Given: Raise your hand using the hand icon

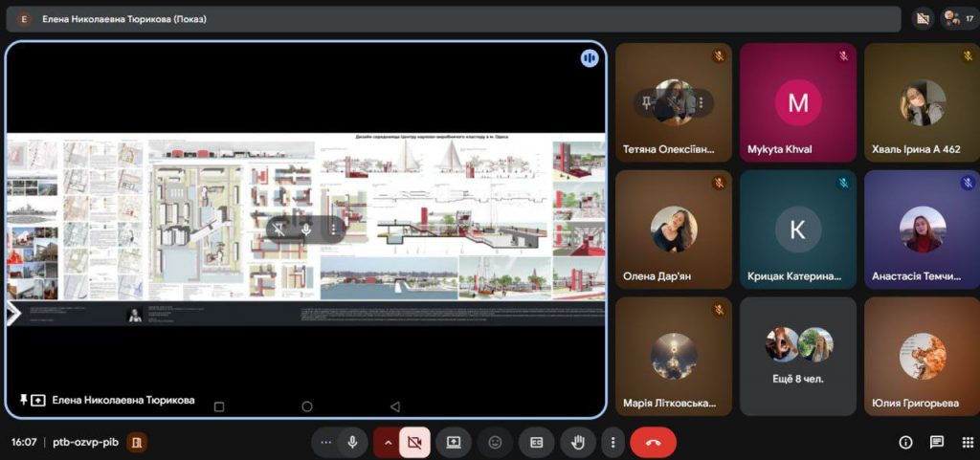Looking at the screenshot, I should point(578,443).
